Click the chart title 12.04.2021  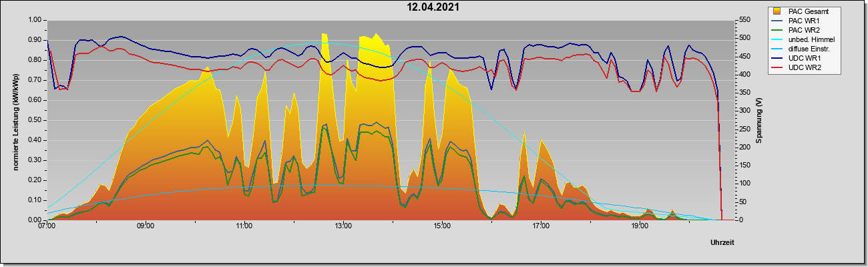[433, 7]
